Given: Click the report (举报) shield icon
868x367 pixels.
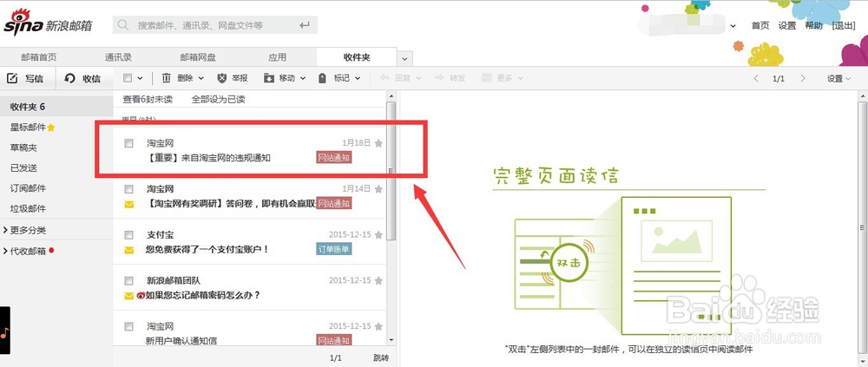Looking at the screenshot, I should [222, 78].
